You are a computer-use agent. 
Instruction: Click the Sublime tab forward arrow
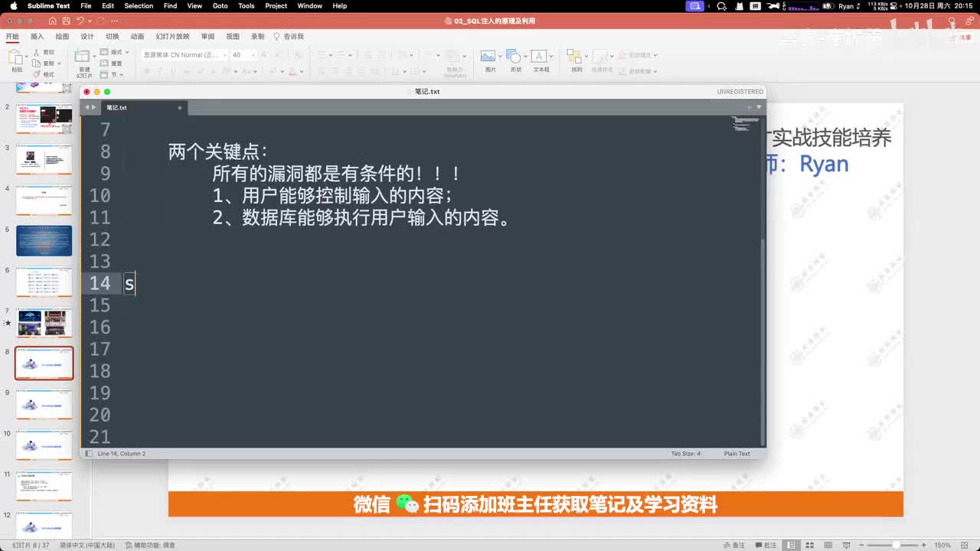tap(95, 107)
